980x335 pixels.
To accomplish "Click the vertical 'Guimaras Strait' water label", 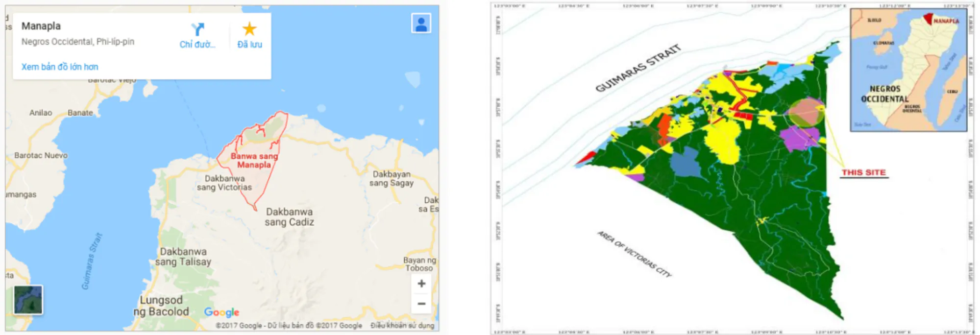I will (x=92, y=261).
